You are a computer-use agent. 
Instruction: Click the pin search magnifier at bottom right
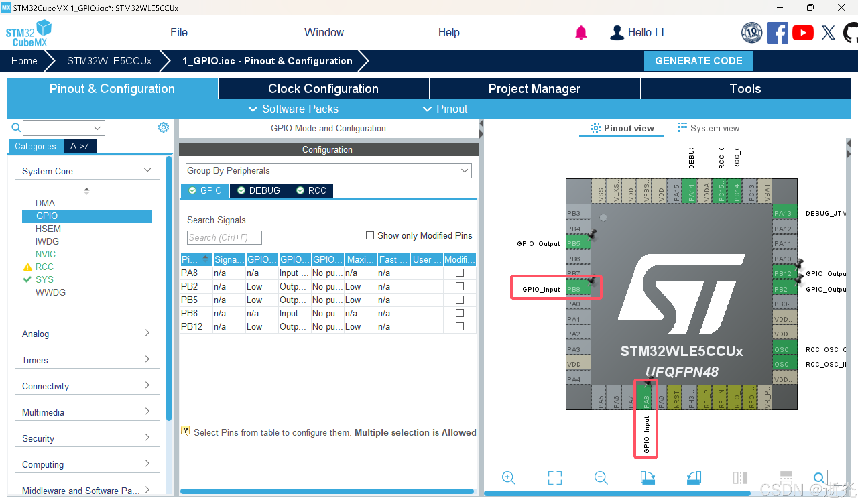pos(819,478)
